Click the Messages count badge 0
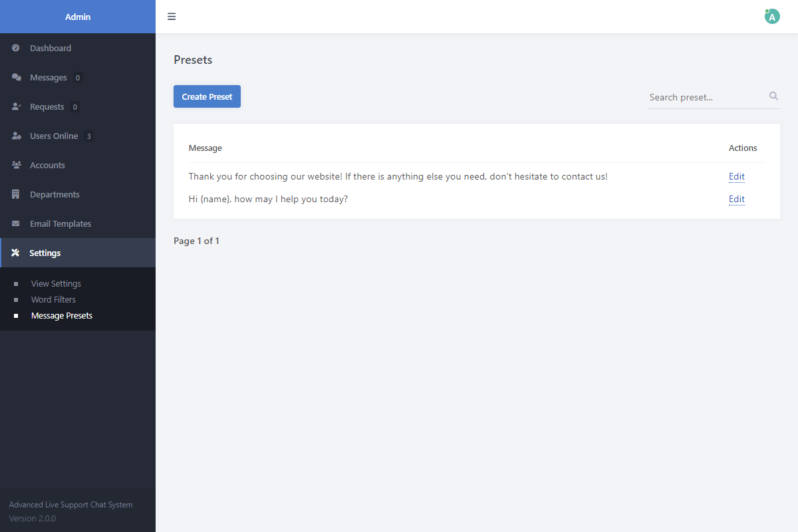 78,78
